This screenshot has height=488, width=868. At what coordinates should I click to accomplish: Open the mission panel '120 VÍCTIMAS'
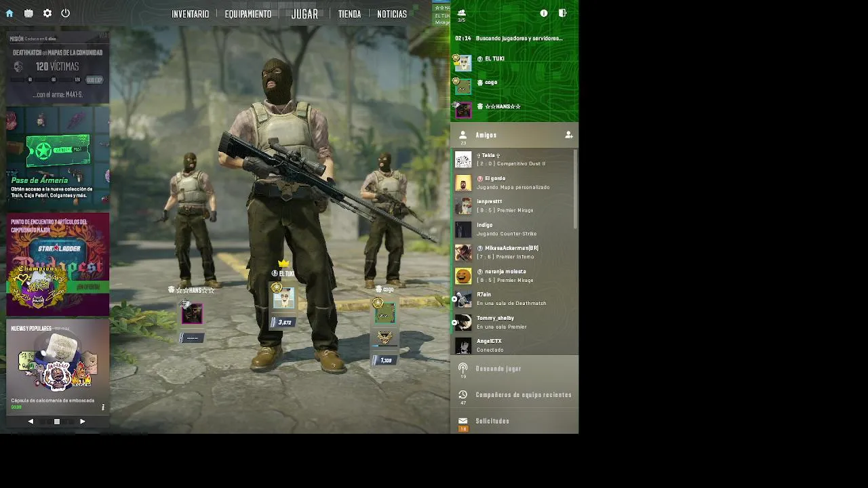pos(58,67)
